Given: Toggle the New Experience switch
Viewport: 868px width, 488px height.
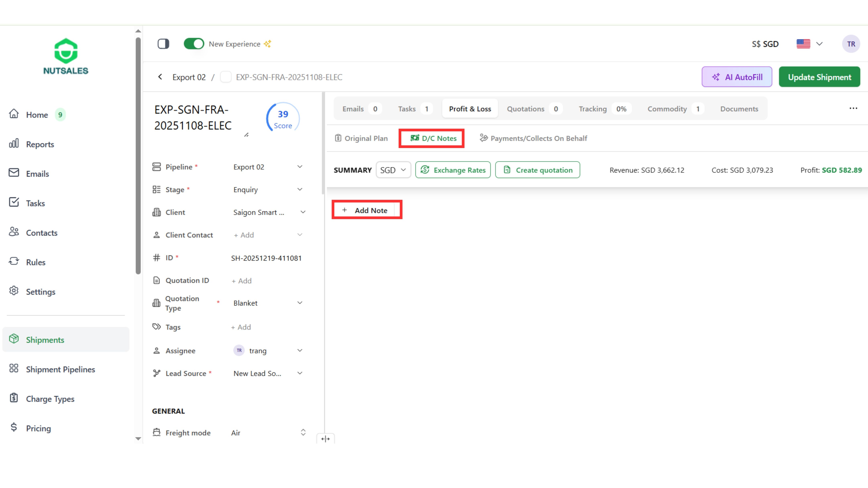Looking at the screenshot, I should [x=194, y=44].
